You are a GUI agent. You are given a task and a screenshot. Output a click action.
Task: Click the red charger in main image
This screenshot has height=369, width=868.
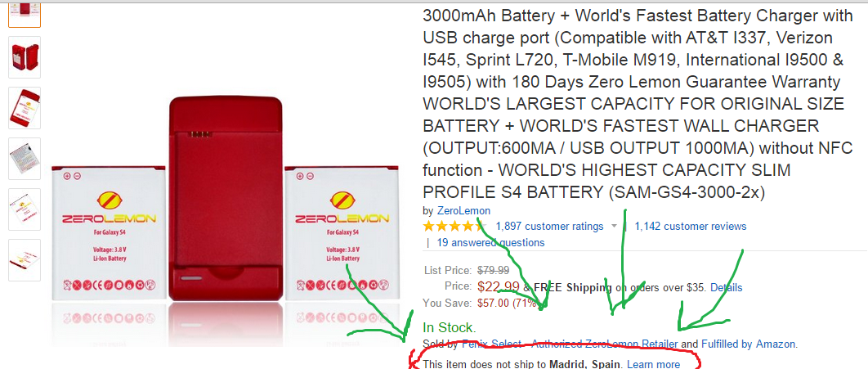(x=225, y=198)
